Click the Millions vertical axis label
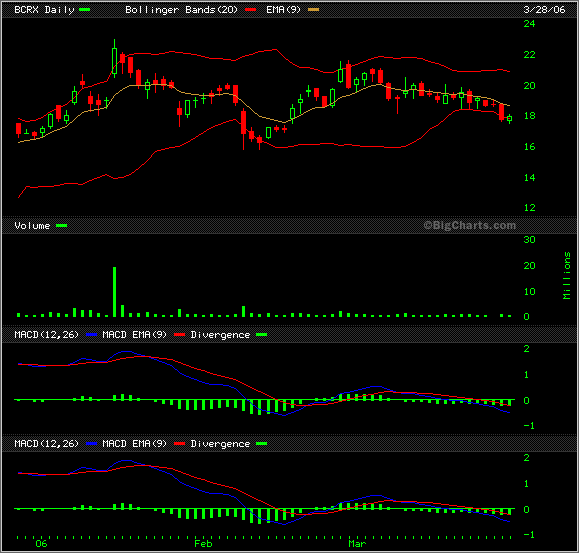 point(567,275)
